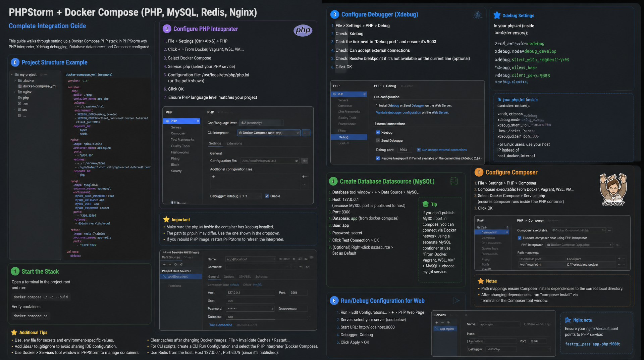The height and width of the screenshot is (360, 644).
Task: Select Quality Tools in PHP settings sidebar
Action: (180, 146)
